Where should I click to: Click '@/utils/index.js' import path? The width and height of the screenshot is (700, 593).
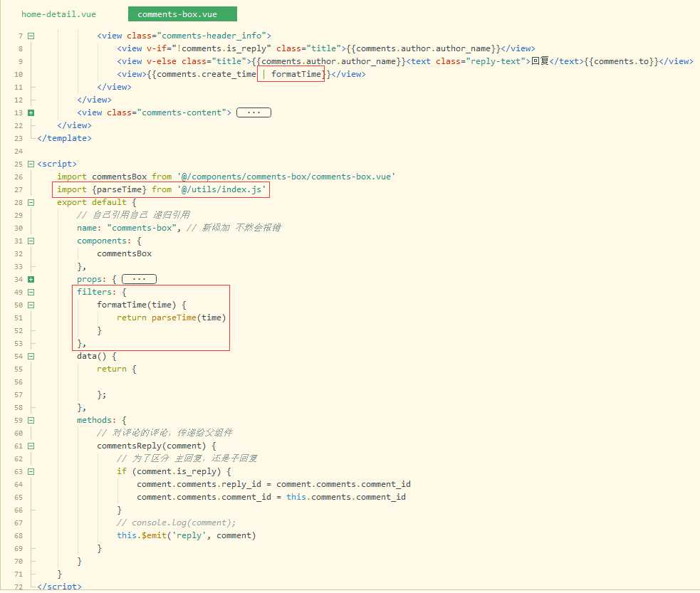pyautogui.click(x=221, y=189)
